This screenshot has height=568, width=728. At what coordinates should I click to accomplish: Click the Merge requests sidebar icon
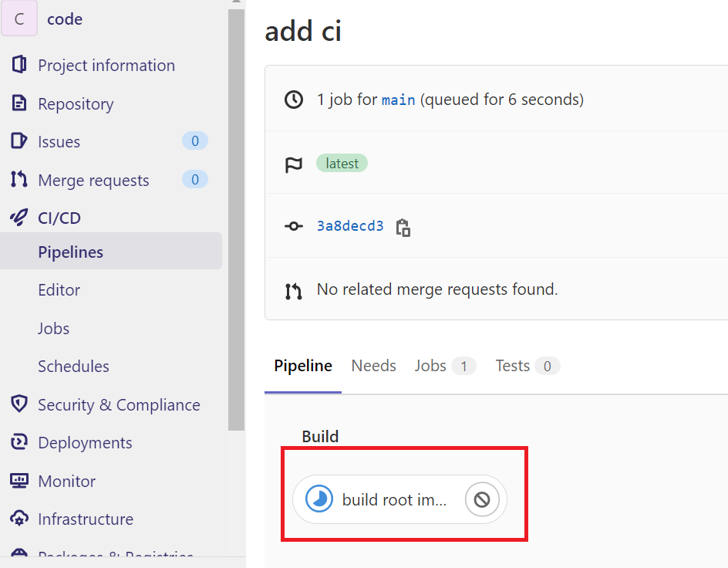19,180
